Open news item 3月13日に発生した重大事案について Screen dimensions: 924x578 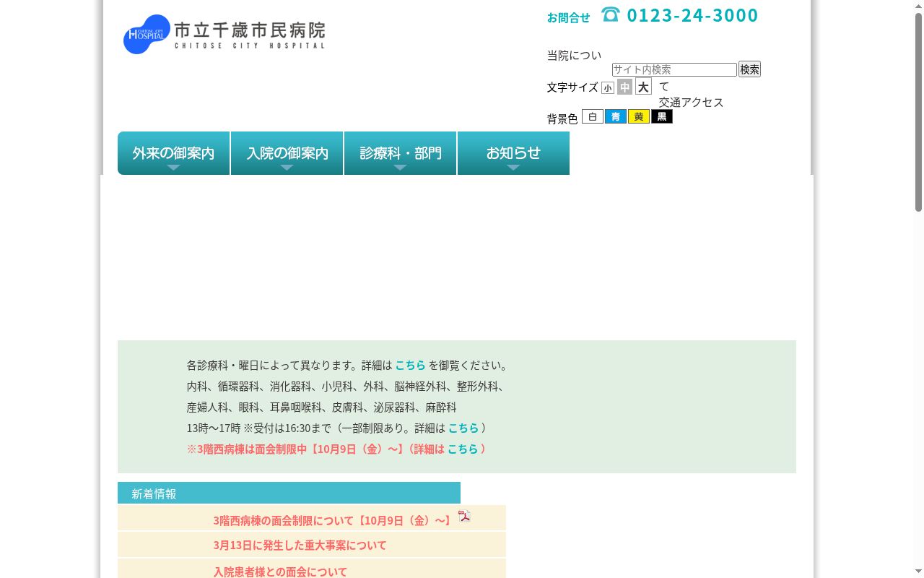300,545
